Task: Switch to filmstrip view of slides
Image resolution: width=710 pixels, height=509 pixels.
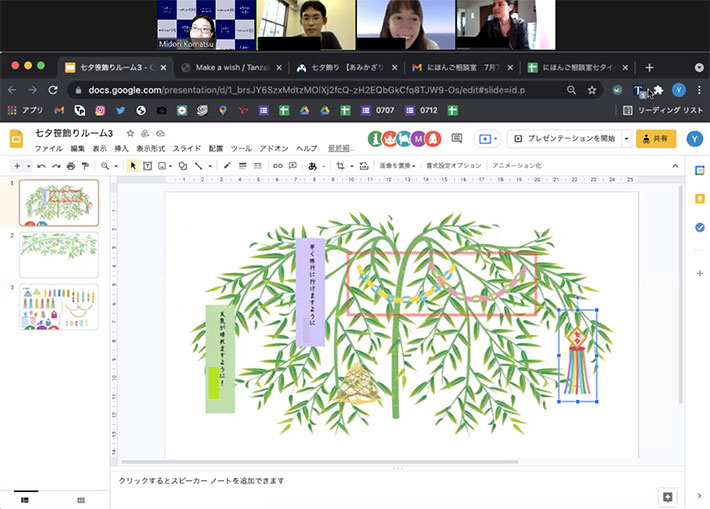Action: pyautogui.click(x=26, y=499)
